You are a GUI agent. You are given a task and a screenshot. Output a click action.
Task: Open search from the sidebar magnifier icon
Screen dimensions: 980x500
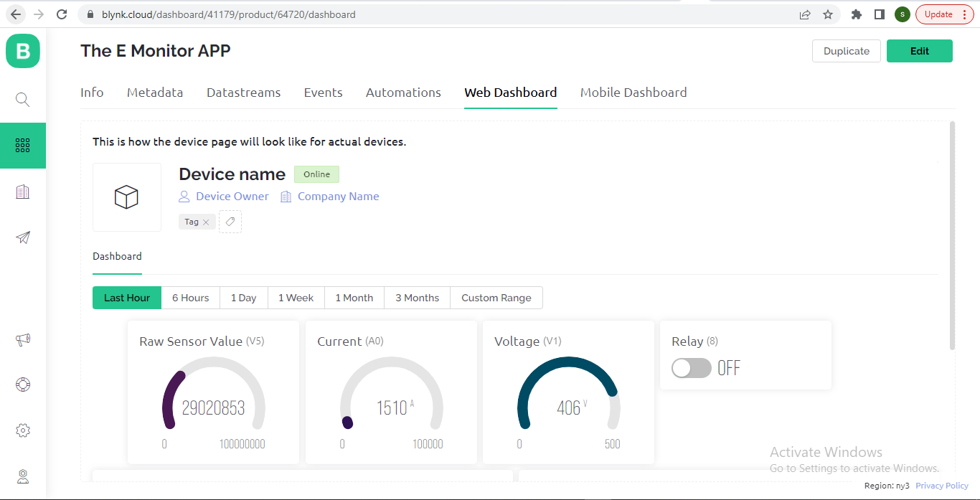click(23, 100)
